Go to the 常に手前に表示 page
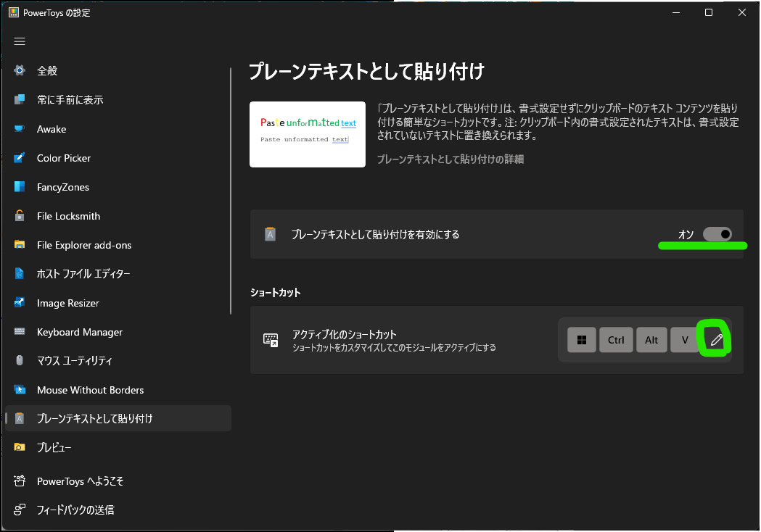Image resolution: width=761 pixels, height=532 pixels. pyautogui.click(x=118, y=100)
